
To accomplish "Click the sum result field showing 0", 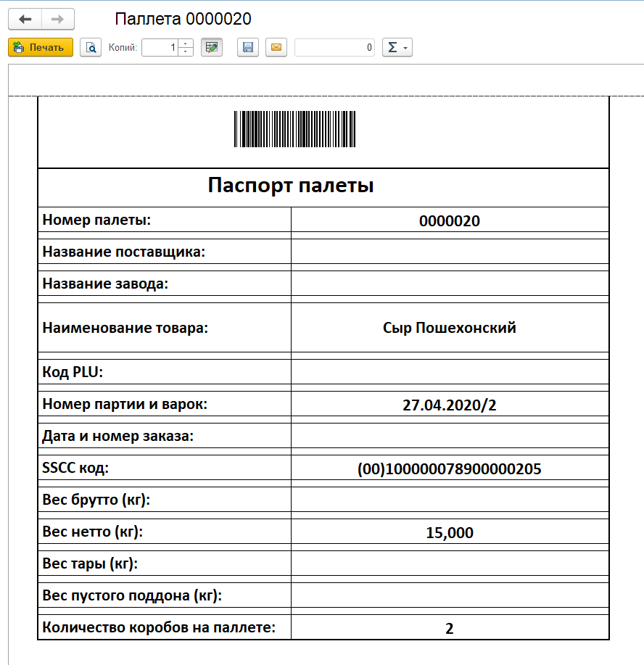I will click(x=334, y=47).
